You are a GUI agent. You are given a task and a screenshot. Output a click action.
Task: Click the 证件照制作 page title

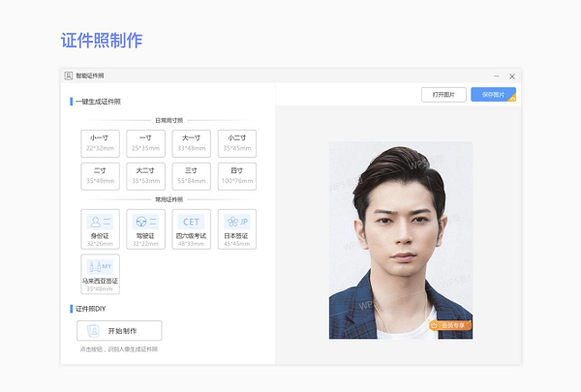(x=102, y=41)
